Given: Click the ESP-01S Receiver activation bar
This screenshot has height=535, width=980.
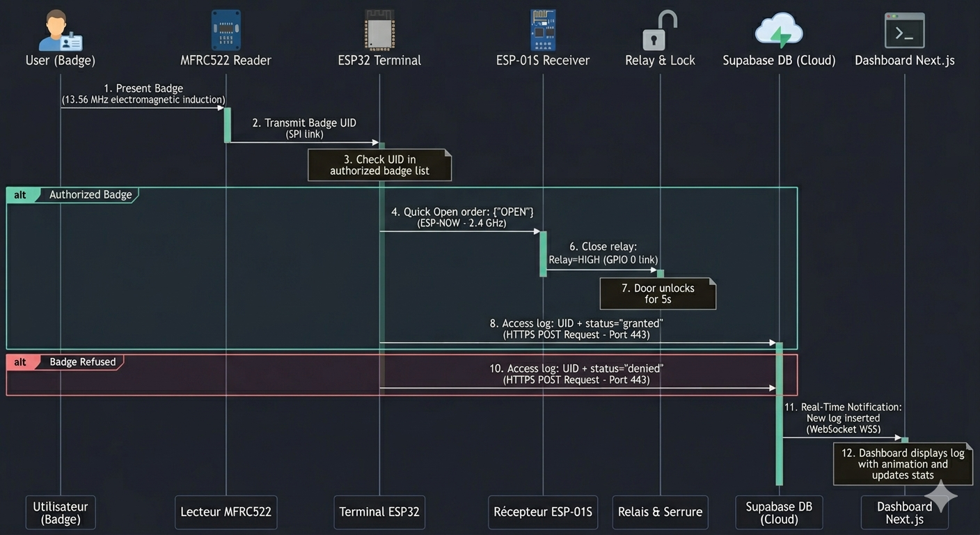Looking at the screenshot, I should click(x=543, y=254).
